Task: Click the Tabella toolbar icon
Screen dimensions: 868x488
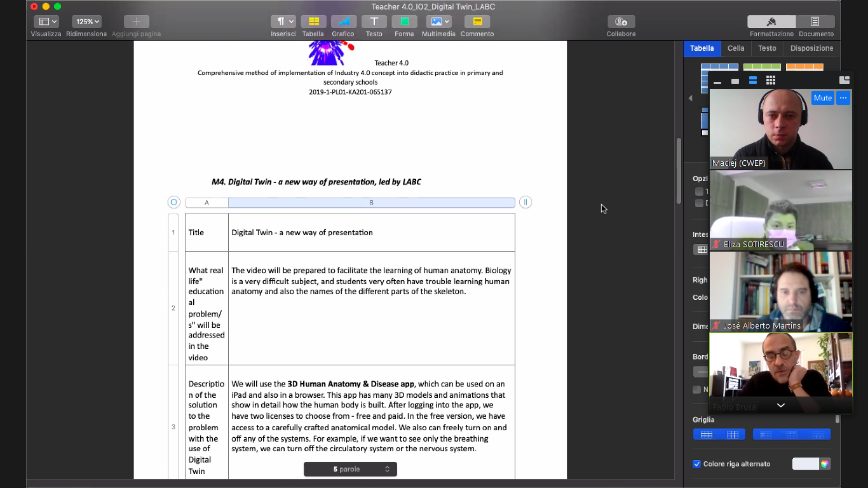Action: [x=313, y=22]
